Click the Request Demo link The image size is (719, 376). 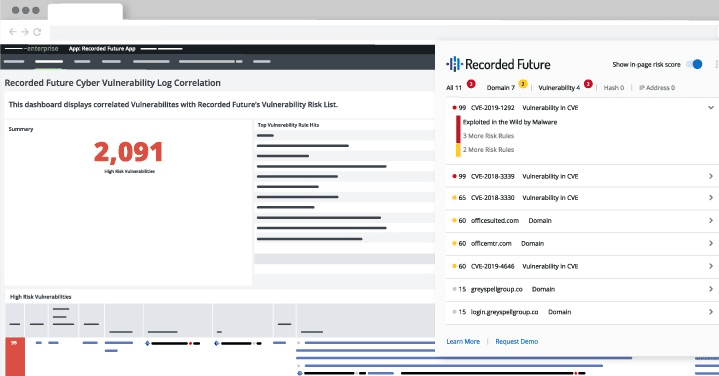click(517, 342)
